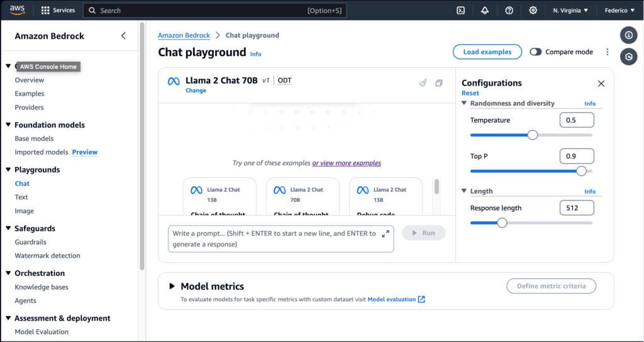The image size is (644, 342).
Task: Collapse the Randomness and diversity section
Action: (x=464, y=103)
